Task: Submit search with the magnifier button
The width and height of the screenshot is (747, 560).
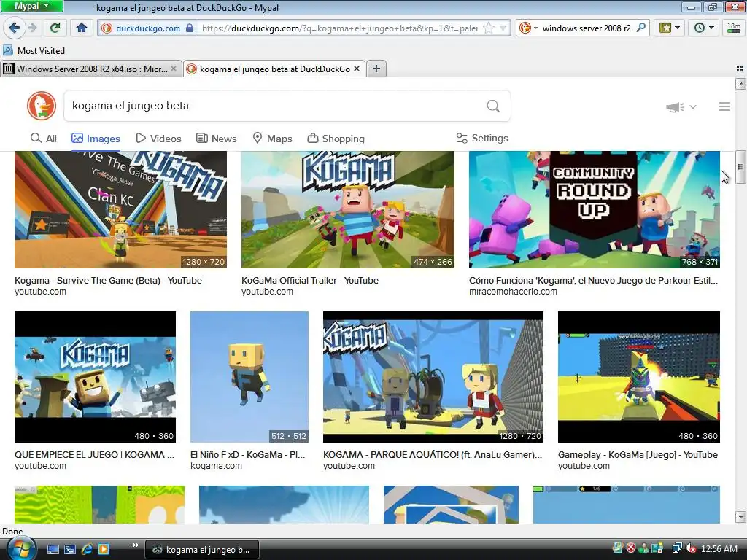Action: pyautogui.click(x=493, y=106)
